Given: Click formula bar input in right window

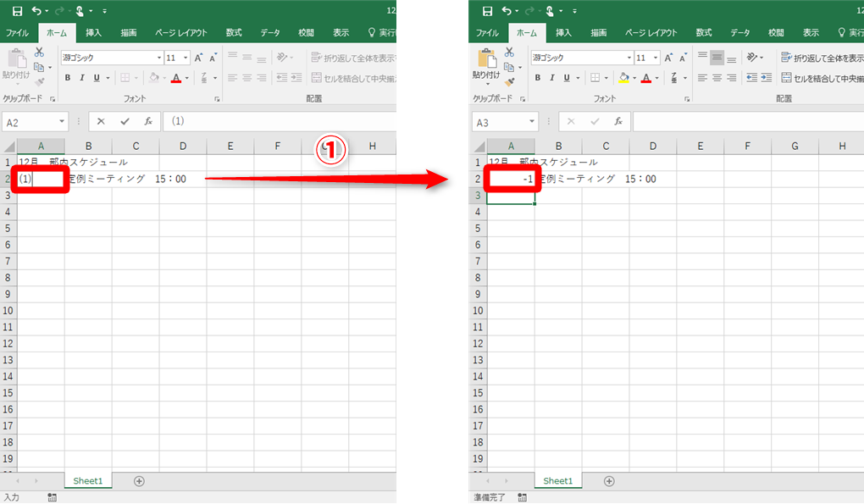Looking at the screenshot, I should 748,121.
